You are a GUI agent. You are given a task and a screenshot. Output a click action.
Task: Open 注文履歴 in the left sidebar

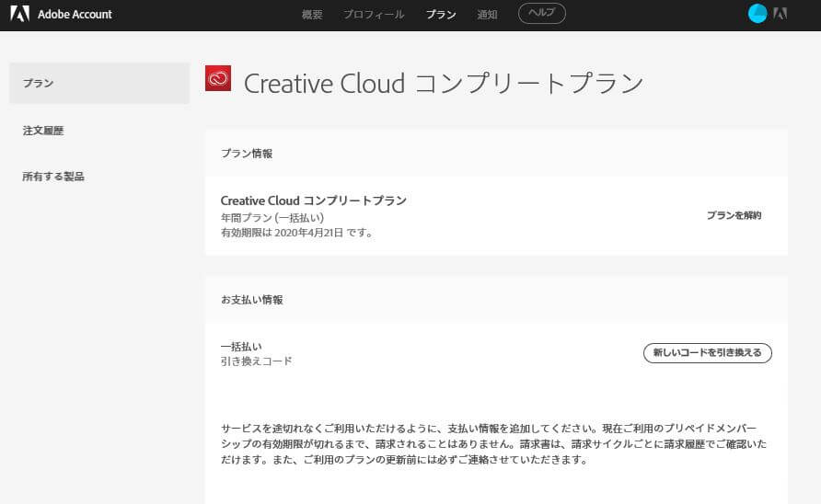coord(43,131)
